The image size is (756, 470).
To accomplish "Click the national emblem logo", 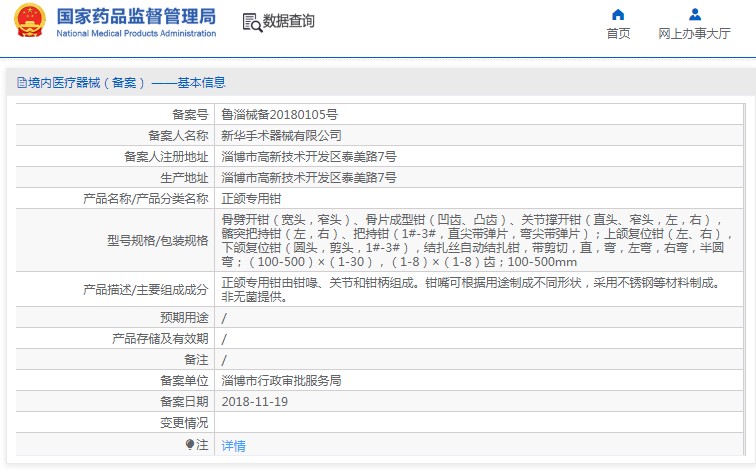I will coord(30,20).
